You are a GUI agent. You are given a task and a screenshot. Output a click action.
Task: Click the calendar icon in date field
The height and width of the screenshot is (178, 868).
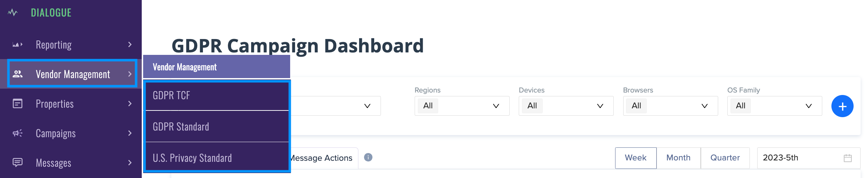(x=848, y=158)
